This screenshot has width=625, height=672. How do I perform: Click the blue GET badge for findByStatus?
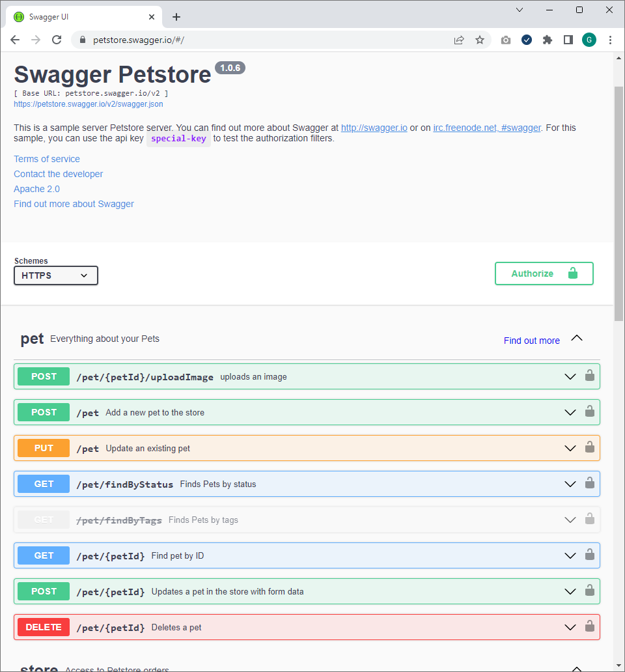[44, 484]
